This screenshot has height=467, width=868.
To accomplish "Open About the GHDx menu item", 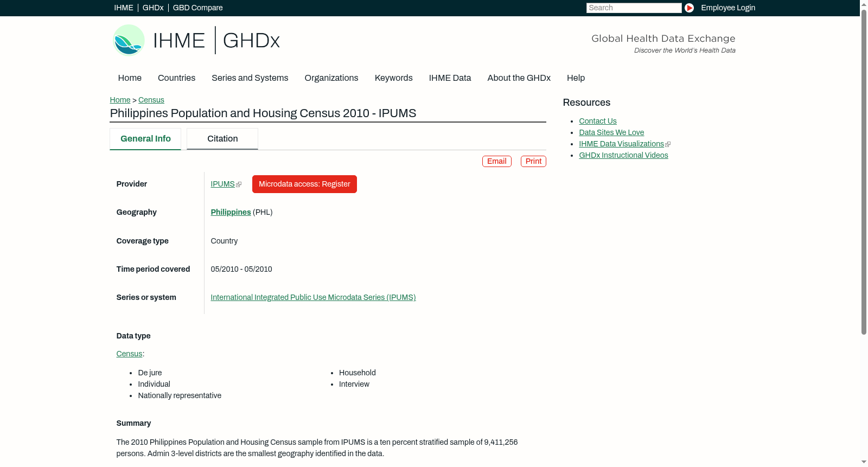I will [x=519, y=78].
